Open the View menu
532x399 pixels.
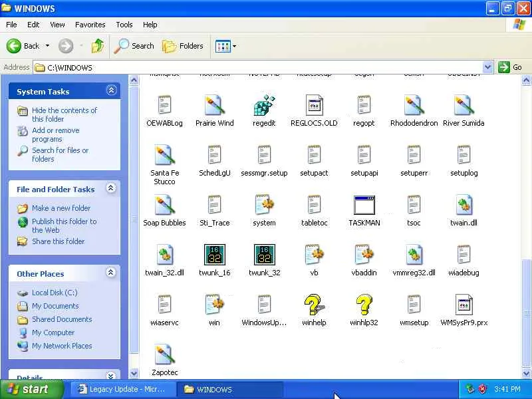pos(57,25)
